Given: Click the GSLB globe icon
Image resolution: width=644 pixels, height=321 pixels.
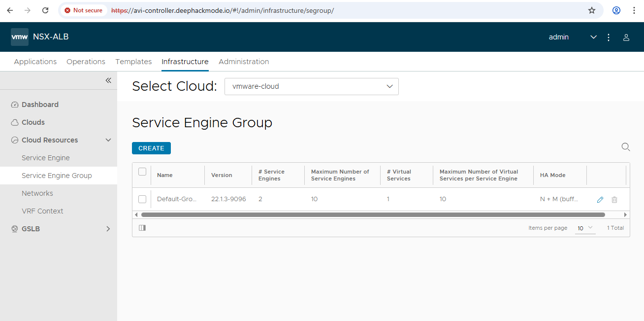Looking at the screenshot, I should click(x=15, y=229).
